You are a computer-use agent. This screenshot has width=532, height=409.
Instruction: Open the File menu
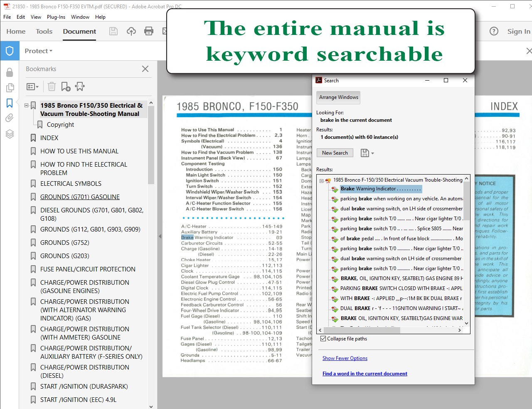[x=7, y=17]
